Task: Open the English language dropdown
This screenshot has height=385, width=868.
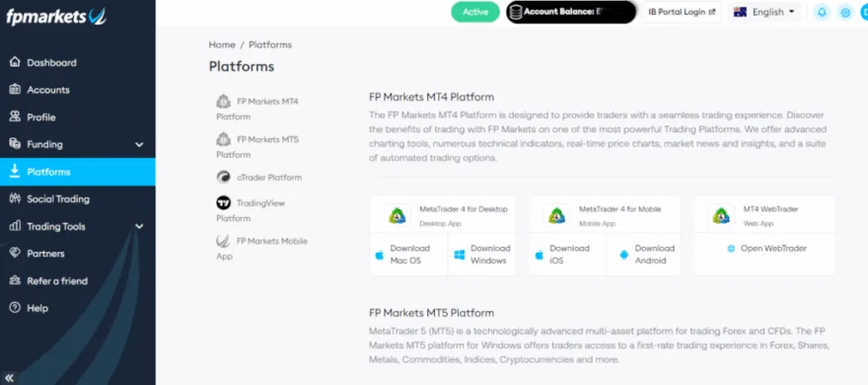Action: pyautogui.click(x=763, y=12)
